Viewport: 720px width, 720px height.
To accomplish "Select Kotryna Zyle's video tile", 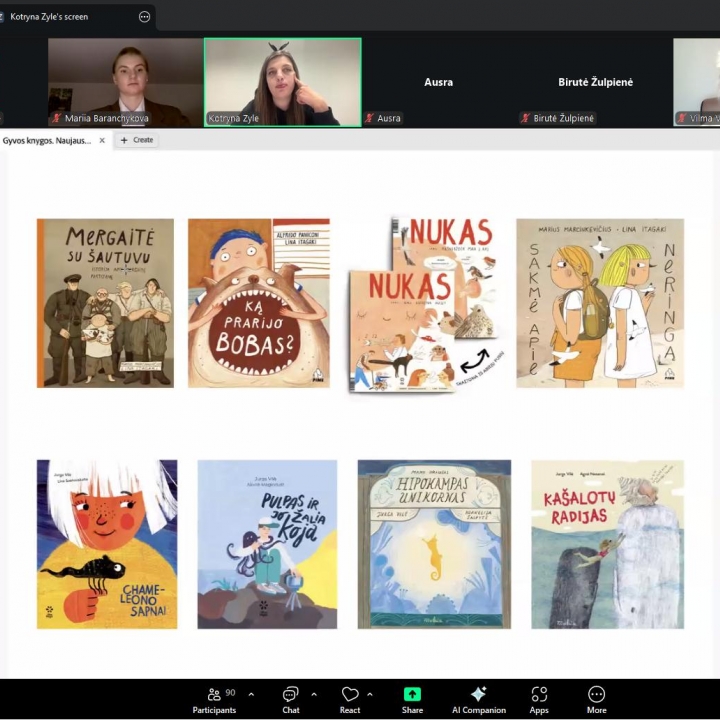I will pos(282,82).
